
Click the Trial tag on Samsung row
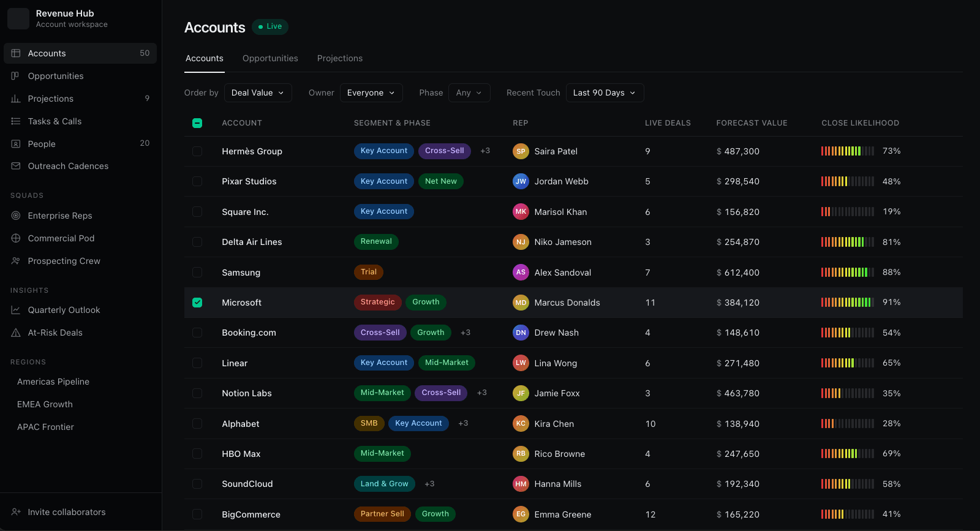[x=369, y=272]
